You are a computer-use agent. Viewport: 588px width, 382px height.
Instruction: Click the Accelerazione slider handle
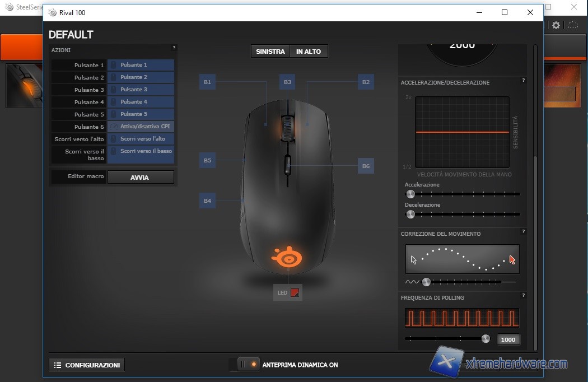(x=410, y=194)
